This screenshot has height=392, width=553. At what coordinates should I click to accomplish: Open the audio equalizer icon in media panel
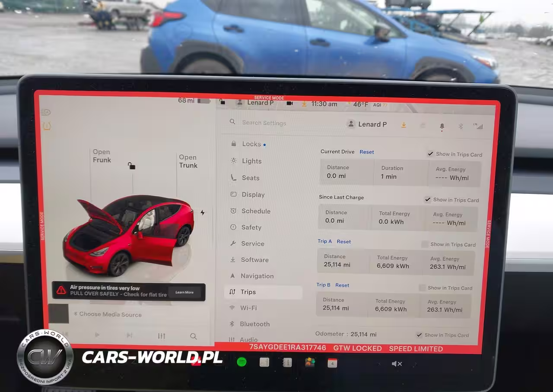[x=161, y=336]
